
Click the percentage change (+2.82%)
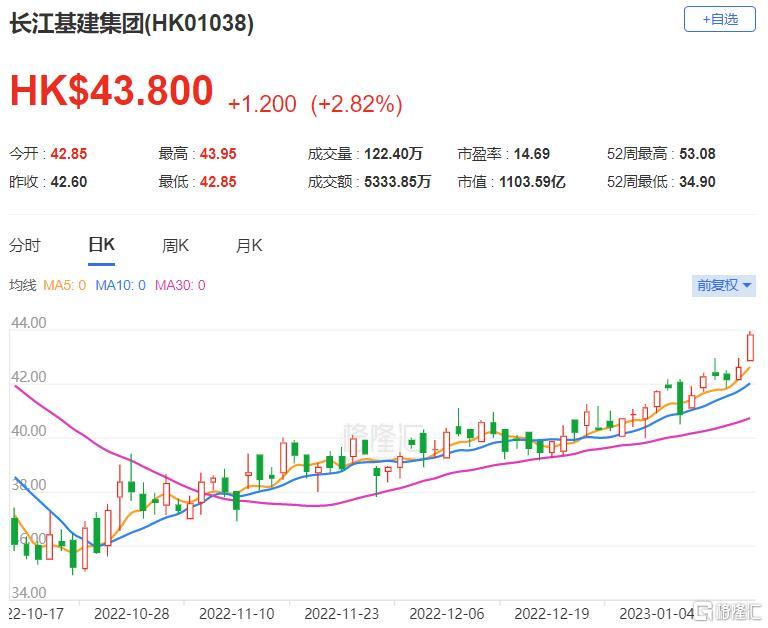click(x=356, y=104)
